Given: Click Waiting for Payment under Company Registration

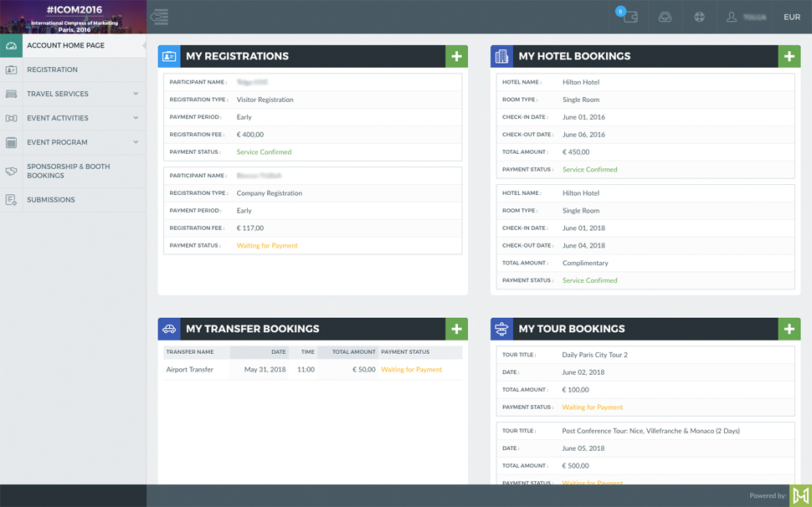Looking at the screenshot, I should click(x=267, y=246).
